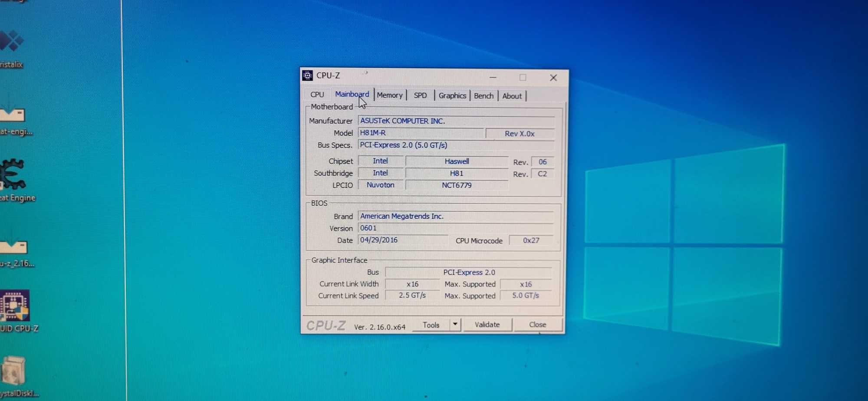Click the Manufacturer field ASUSTeK COMPUTER INC.
The height and width of the screenshot is (401, 868).
tap(456, 121)
